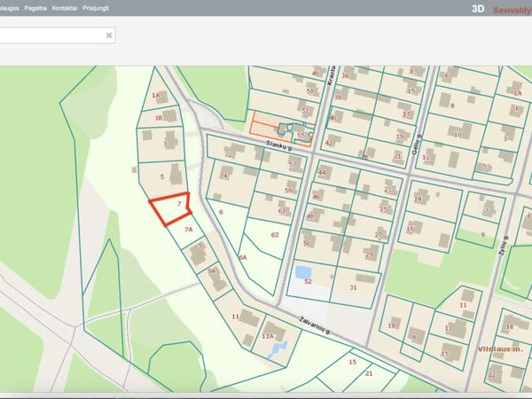Click parcel label 50
The height and width of the screenshot is (399, 532).
(307, 243)
